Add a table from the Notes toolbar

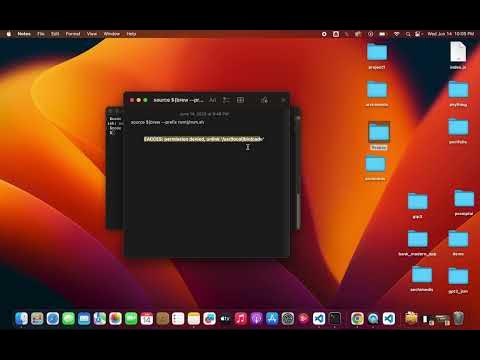240,100
